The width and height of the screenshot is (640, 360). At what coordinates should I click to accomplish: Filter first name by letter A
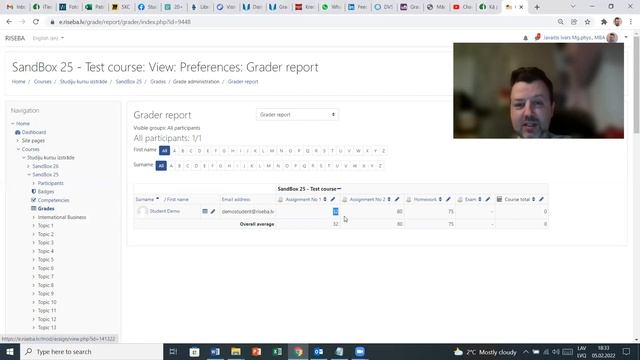[174, 151]
